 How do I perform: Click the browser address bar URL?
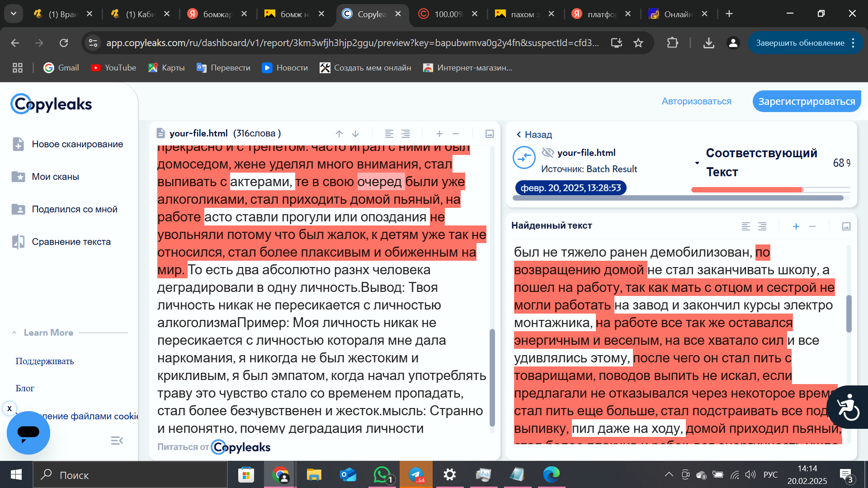(x=353, y=43)
